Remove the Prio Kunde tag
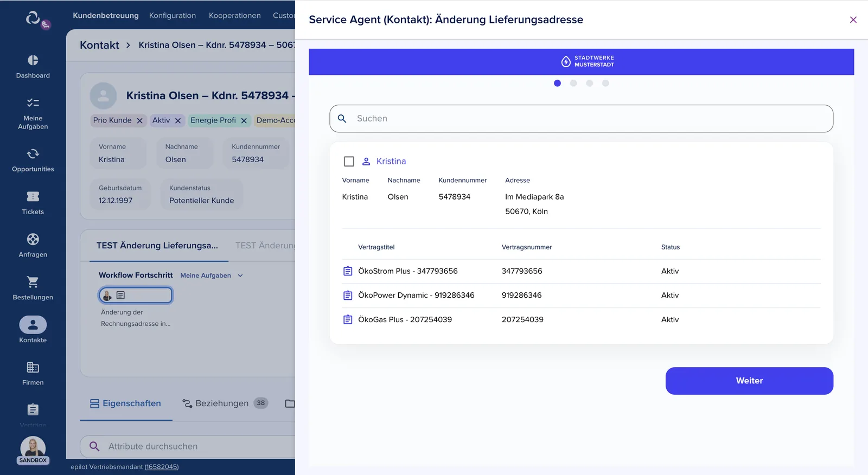The width and height of the screenshot is (868, 475). [x=139, y=121]
